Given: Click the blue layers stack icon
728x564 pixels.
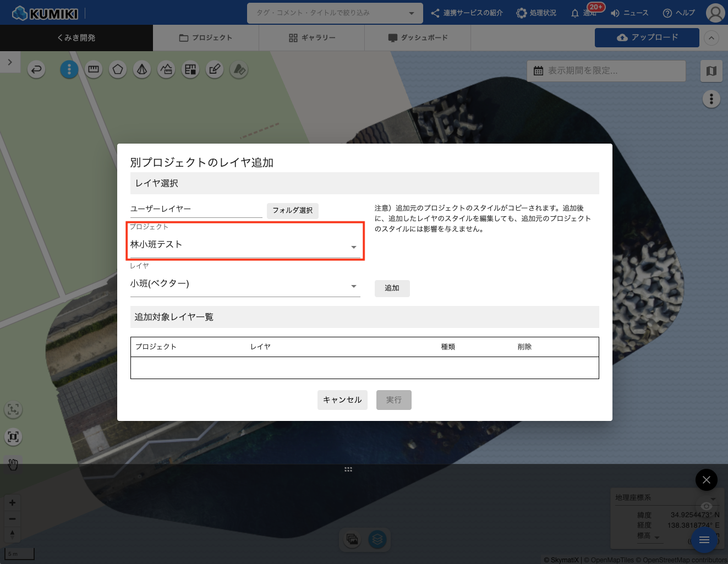Looking at the screenshot, I should click(x=377, y=539).
